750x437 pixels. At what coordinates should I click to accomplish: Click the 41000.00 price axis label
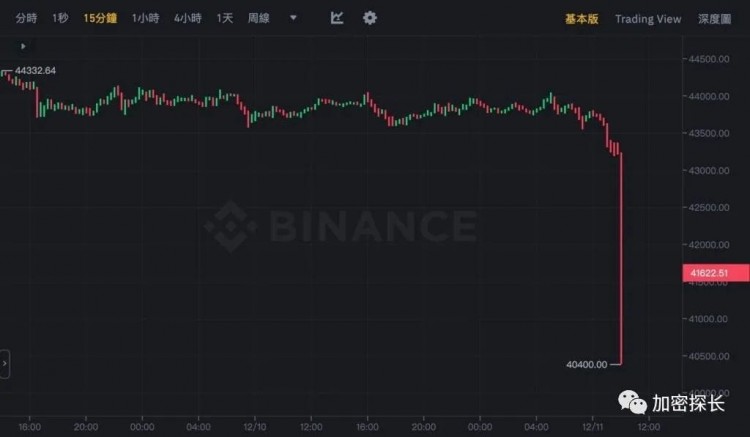coord(709,318)
